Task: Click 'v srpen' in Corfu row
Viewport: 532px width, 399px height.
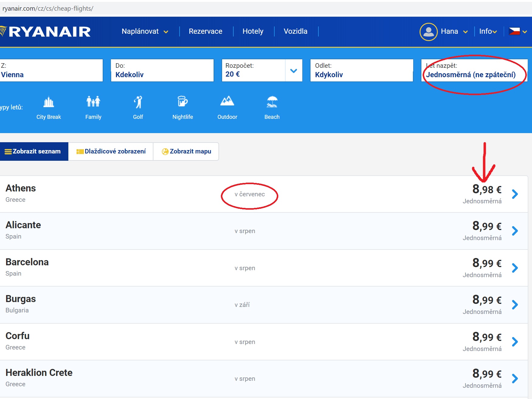Action: click(245, 342)
